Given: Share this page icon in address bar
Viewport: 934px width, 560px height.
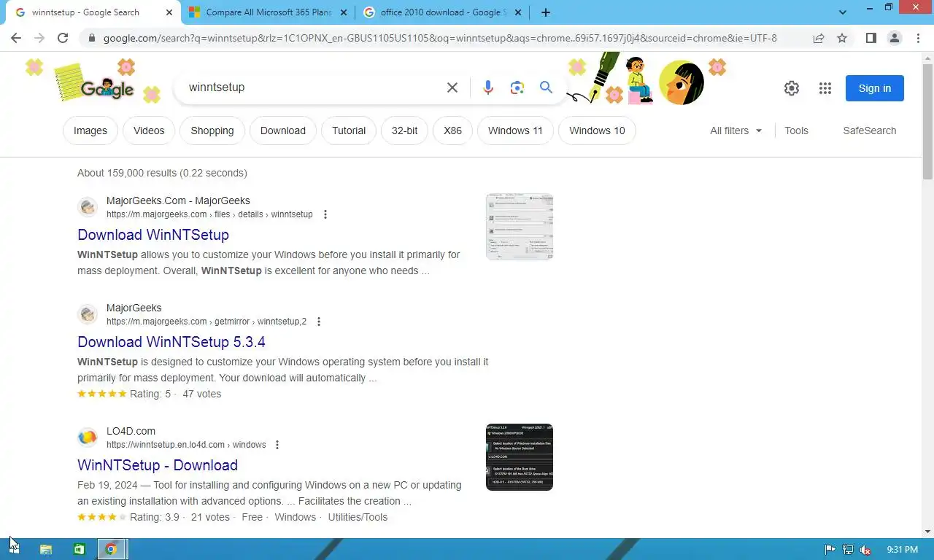Looking at the screenshot, I should (x=819, y=38).
